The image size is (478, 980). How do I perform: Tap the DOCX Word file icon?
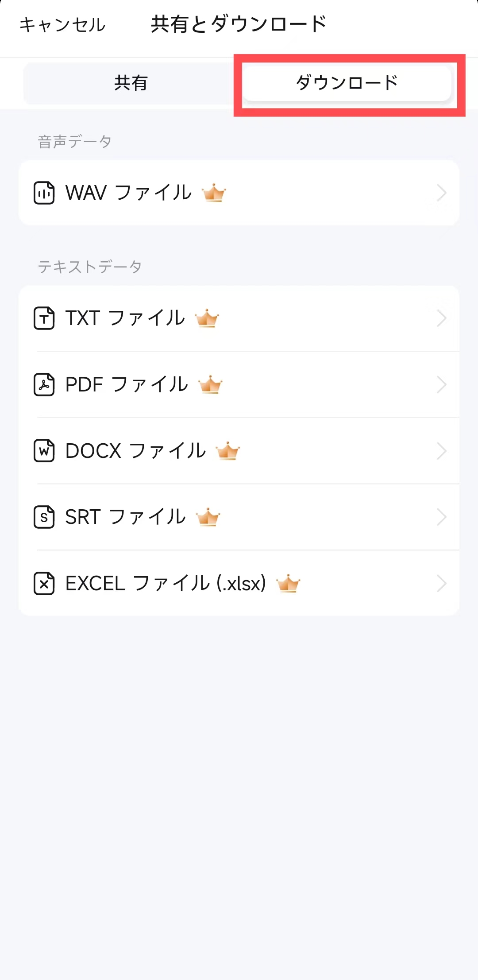[44, 451]
